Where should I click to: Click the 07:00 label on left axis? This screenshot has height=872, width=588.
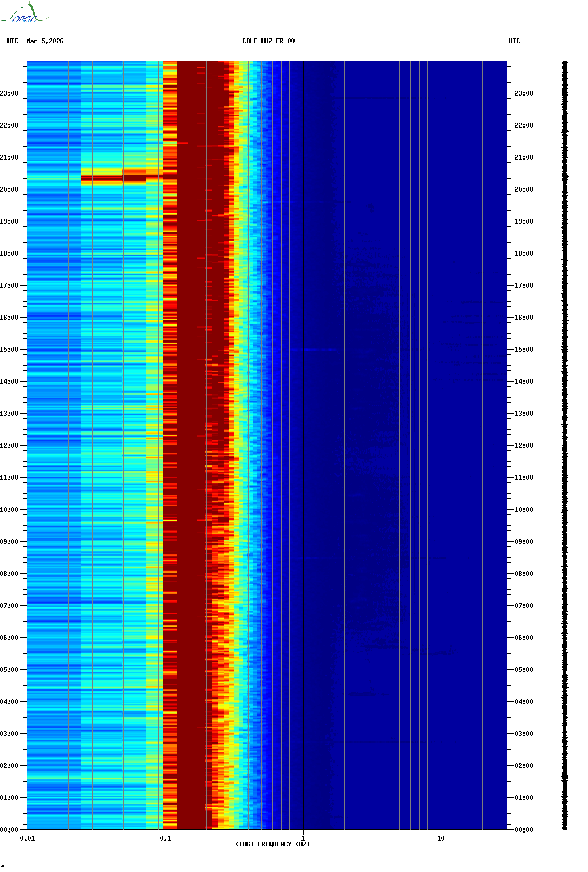point(9,606)
